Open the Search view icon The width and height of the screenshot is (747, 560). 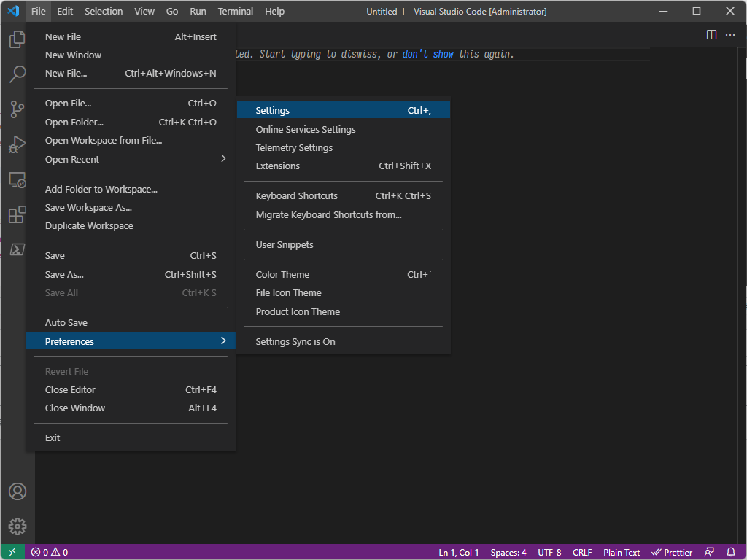[x=18, y=74]
